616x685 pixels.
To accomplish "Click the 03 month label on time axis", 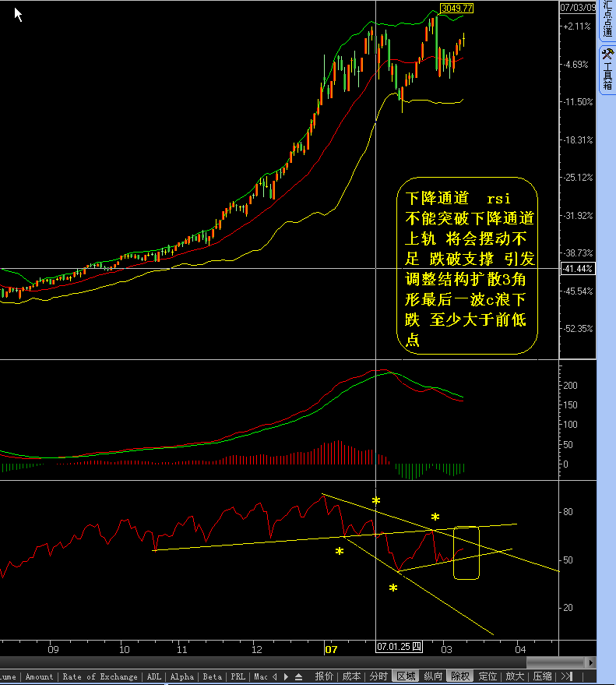I will point(446,650).
